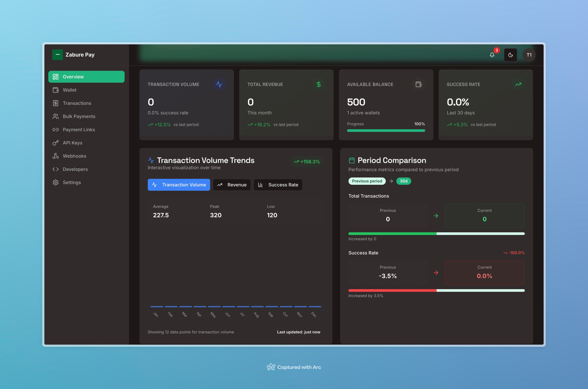The height and width of the screenshot is (389, 588).
Task: Open the Previous period selector
Action: (367, 181)
